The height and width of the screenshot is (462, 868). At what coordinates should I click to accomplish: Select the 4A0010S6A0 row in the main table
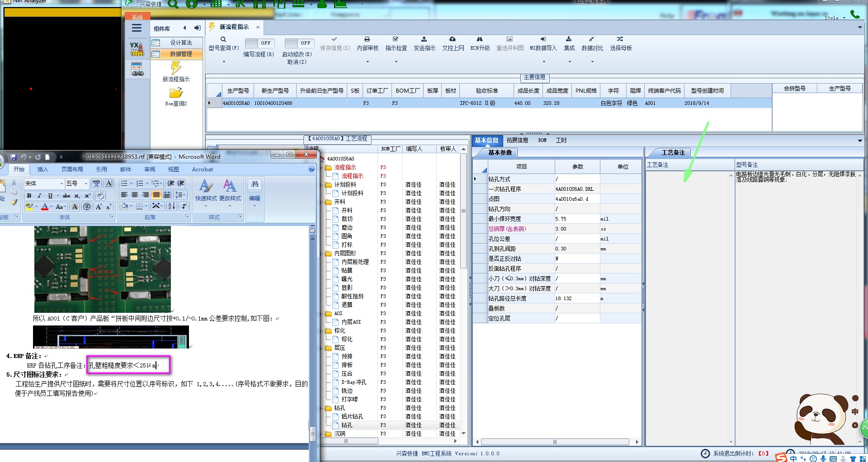tap(489, 104)
